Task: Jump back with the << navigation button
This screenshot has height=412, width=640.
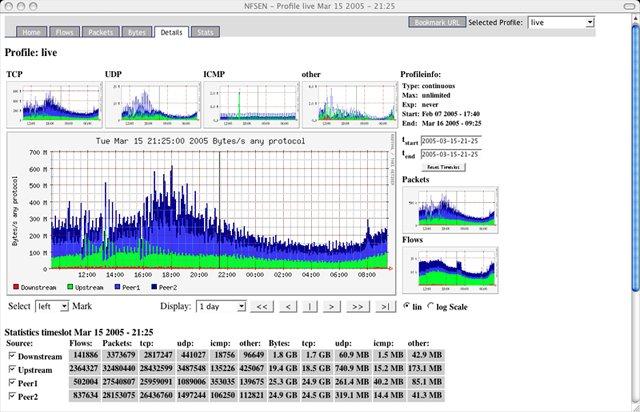Action: [x=261, y=306]
